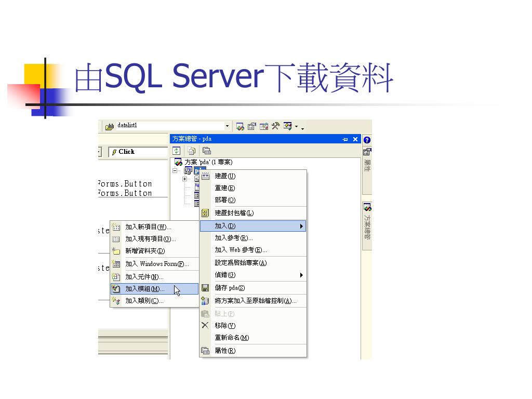Click the build icon beside 建置(U)
532x399 pixels.
pyautogui.click(x=206, y=176)
